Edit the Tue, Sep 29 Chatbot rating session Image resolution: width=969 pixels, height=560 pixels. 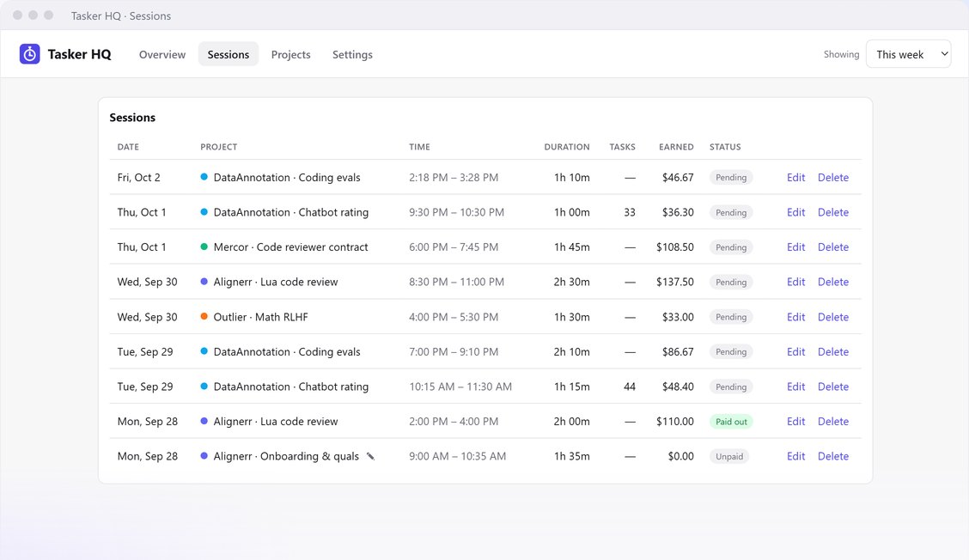coord(795,387)
